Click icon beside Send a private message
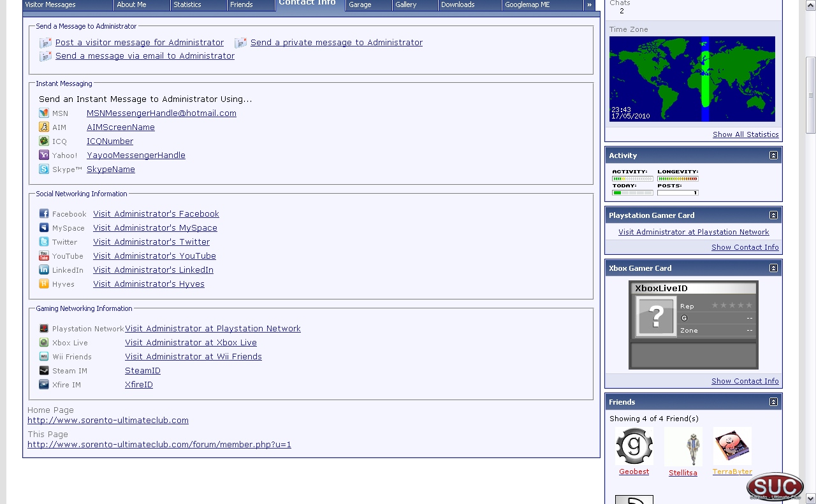This screenshot has height=504, width=816. (240, 43)
